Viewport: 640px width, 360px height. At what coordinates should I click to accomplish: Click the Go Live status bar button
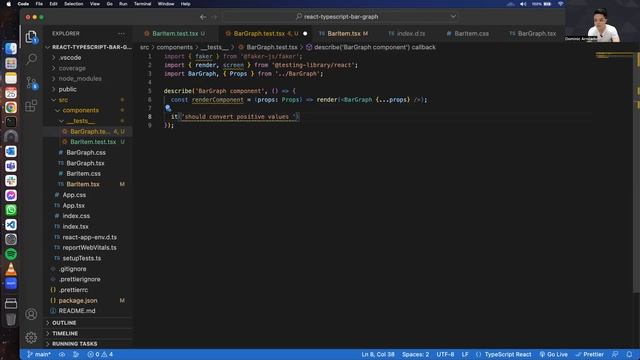pos(553,354)
